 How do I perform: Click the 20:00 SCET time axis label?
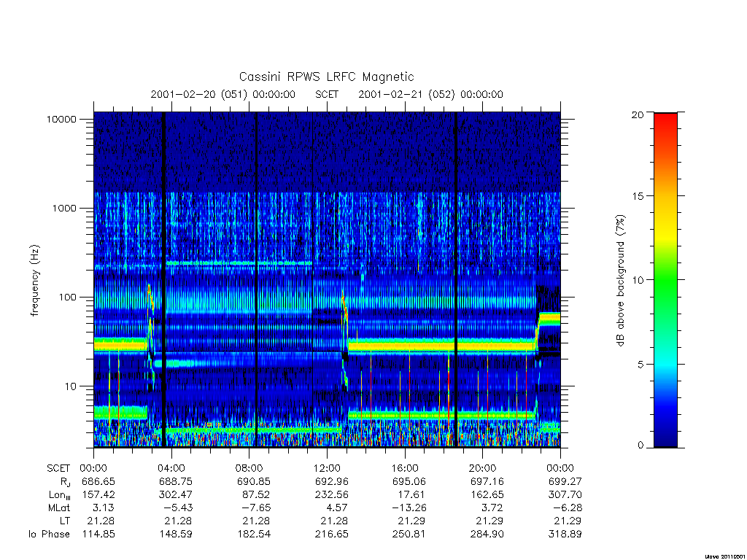pos(482,468)
